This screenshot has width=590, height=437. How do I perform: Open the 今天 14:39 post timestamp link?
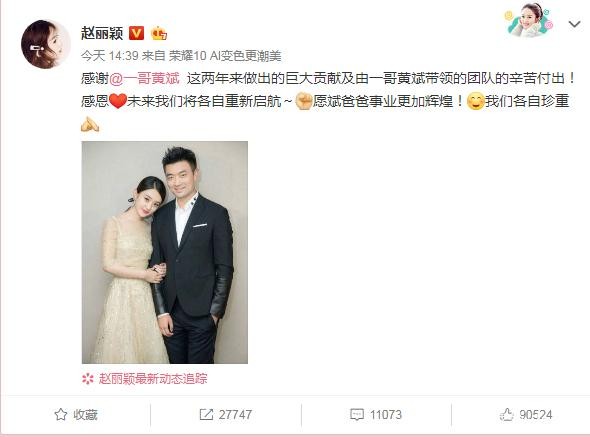click(109, 56)
